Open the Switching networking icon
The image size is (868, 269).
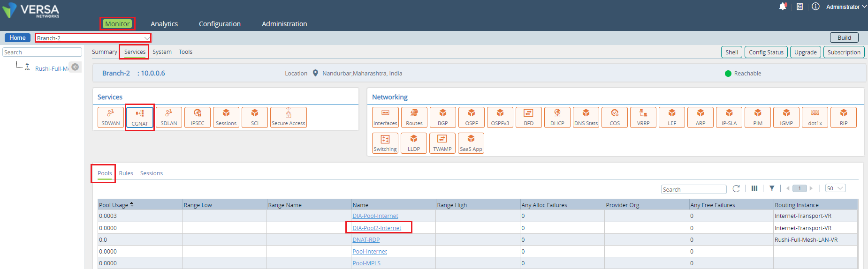click(385, 143)
